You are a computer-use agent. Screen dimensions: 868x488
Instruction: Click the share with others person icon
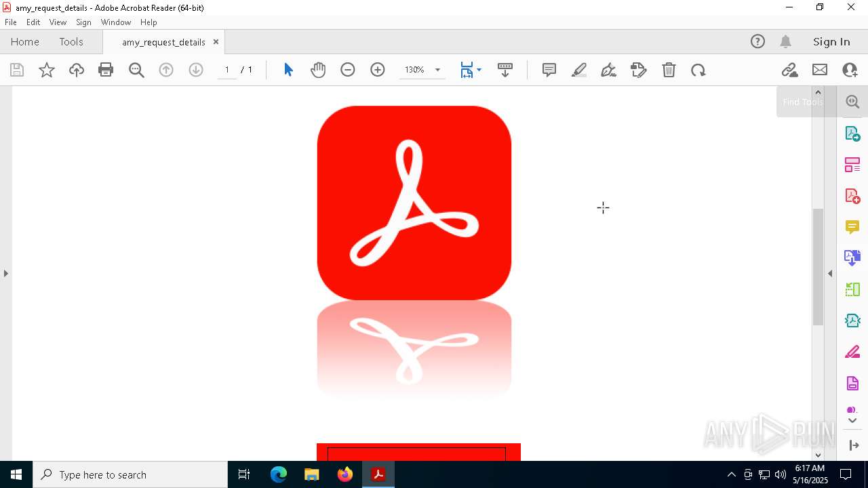(x=850, y=70)
